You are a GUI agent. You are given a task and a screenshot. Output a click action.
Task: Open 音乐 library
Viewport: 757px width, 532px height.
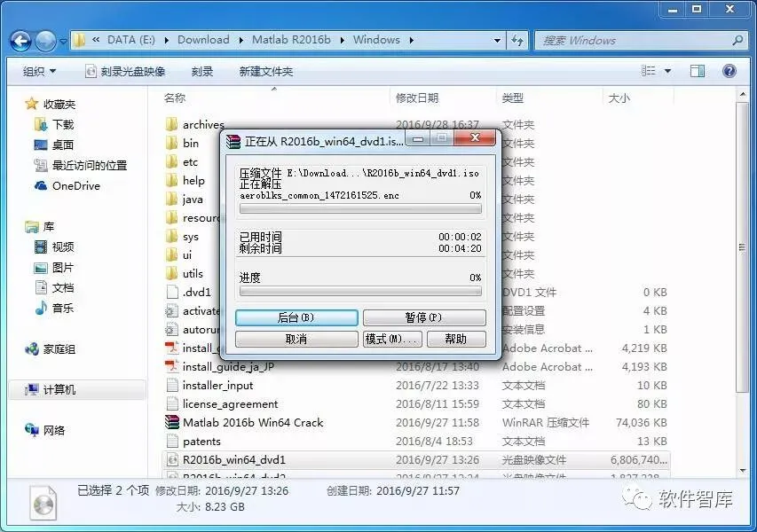click(x=54, y=309)
